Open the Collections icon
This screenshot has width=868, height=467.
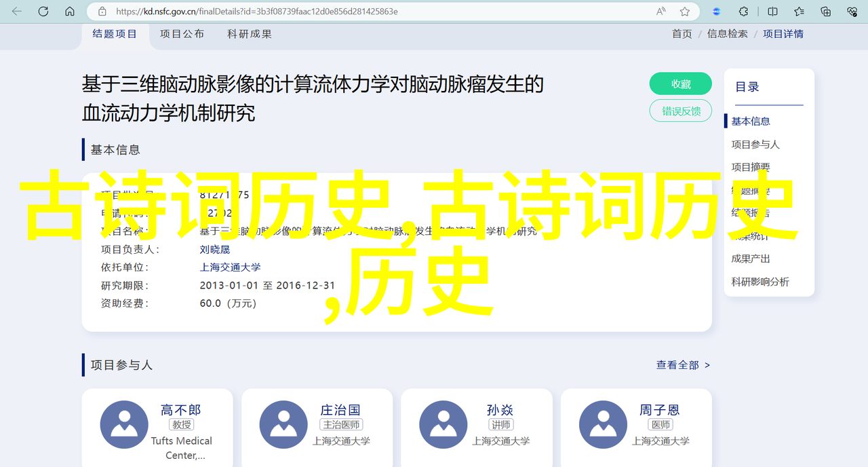click(x=826, y=12)
